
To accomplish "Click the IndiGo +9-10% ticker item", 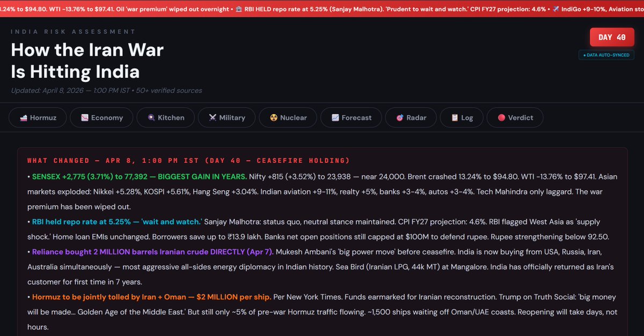I will [598, 9].
